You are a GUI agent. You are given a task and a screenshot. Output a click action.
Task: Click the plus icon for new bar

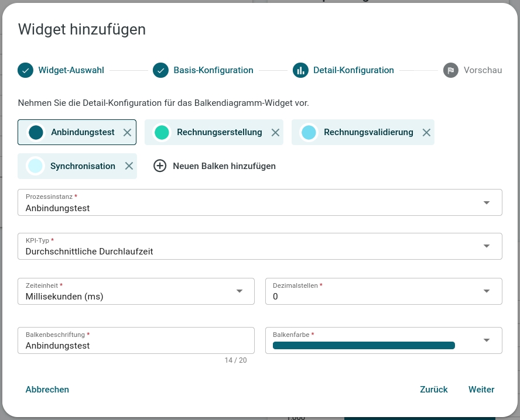click(160, 166)
